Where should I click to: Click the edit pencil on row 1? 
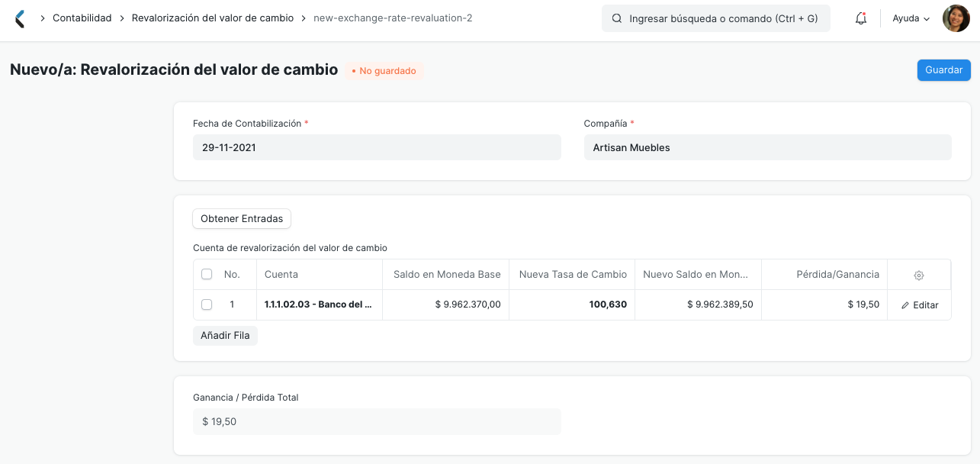click(x=906, y=304)
